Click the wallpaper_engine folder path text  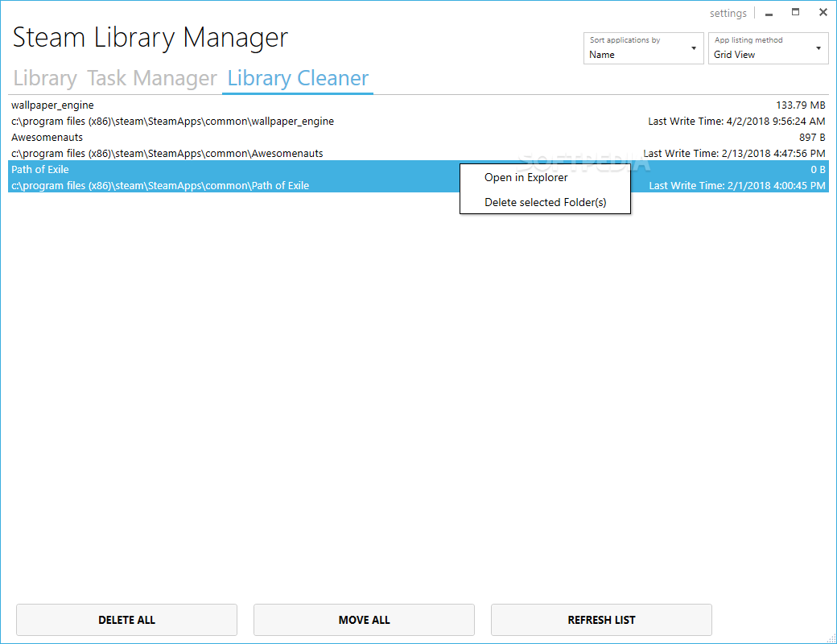pos(172,122)
